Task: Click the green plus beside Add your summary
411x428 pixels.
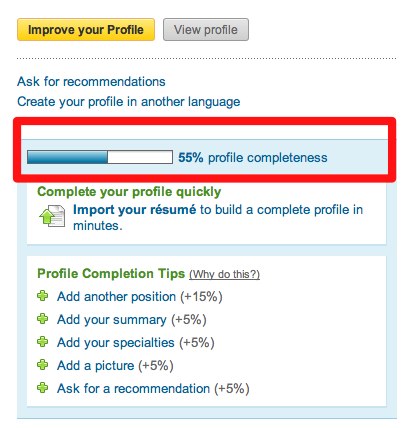Action: click(x=43, y=319)
